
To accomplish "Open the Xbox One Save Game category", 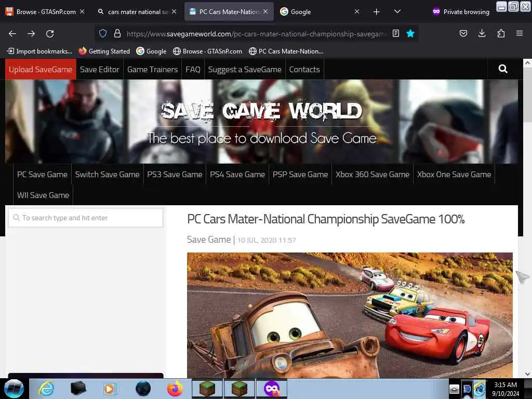I will coord(454,175).
